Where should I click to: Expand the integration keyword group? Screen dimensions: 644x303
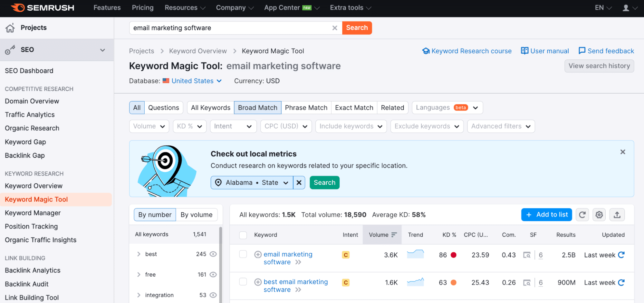pos(139,295)
